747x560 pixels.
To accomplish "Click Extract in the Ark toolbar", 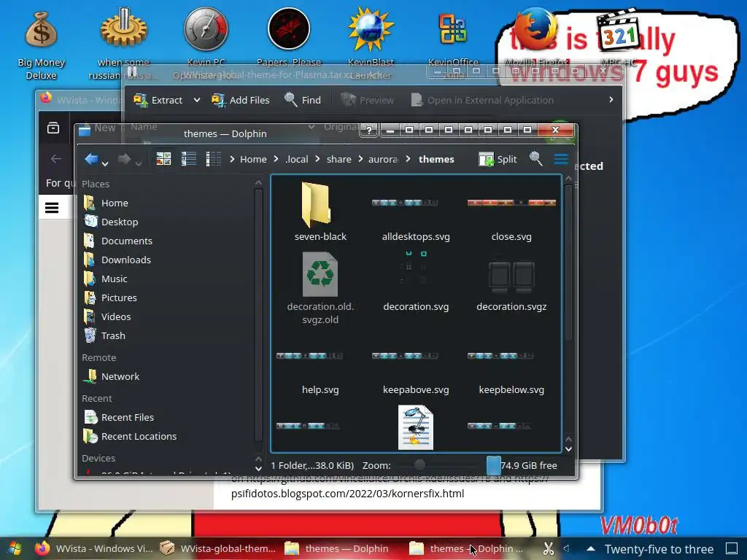I will (158, 100).
